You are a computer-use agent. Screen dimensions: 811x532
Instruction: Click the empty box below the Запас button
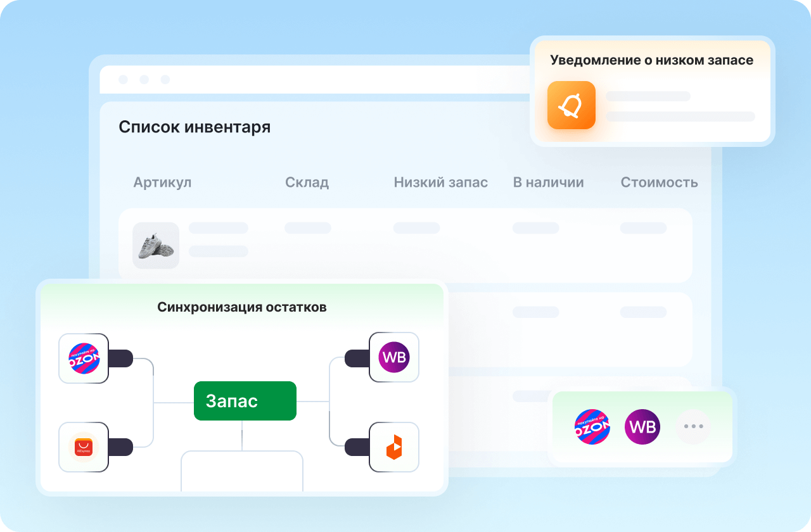pyautogui.click(x=242, y=471)
